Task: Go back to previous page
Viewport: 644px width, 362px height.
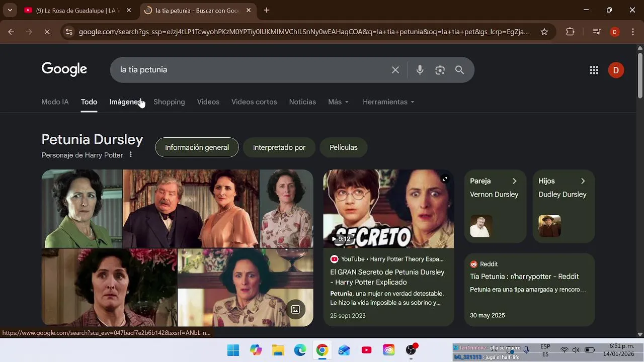Action: pyautogui.click(x=11, y=32)
